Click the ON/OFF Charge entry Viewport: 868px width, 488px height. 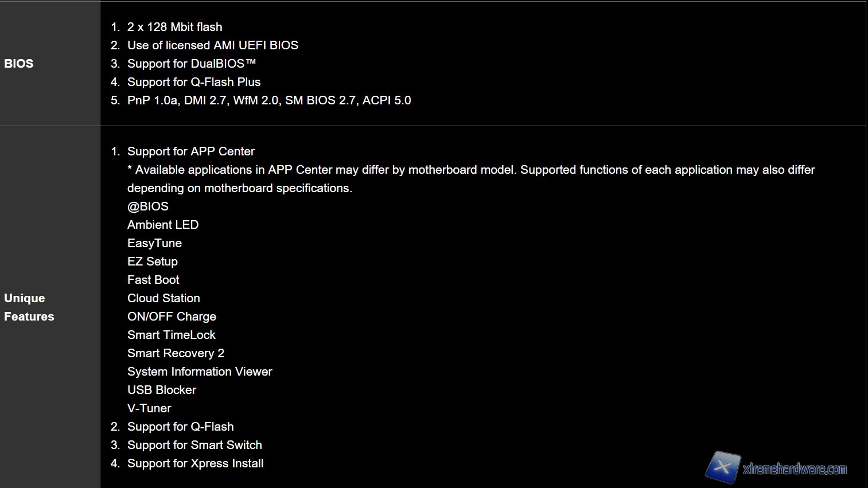(172, 317)
